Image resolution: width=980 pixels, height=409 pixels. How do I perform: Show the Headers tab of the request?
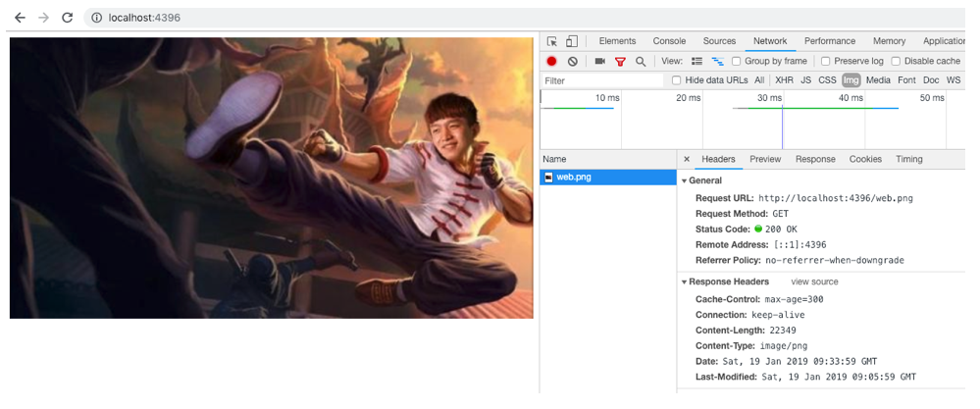pyautogui.click(x=718, y=159)
